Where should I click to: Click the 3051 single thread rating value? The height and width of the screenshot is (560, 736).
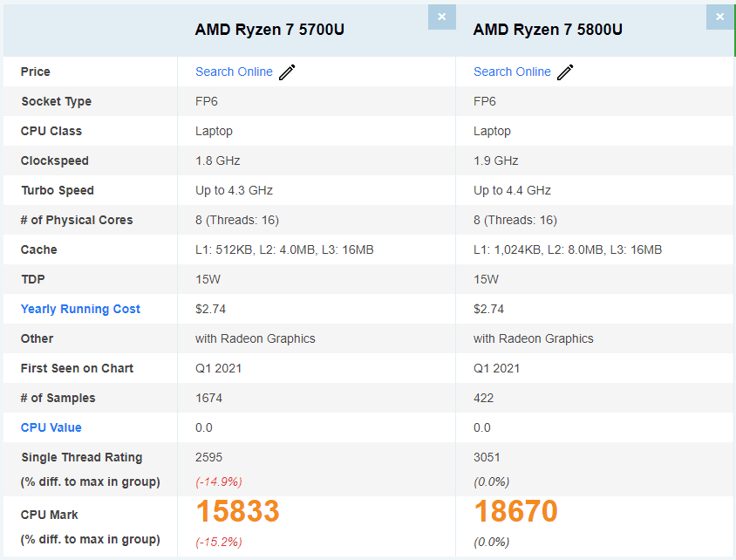coord(487,457)
